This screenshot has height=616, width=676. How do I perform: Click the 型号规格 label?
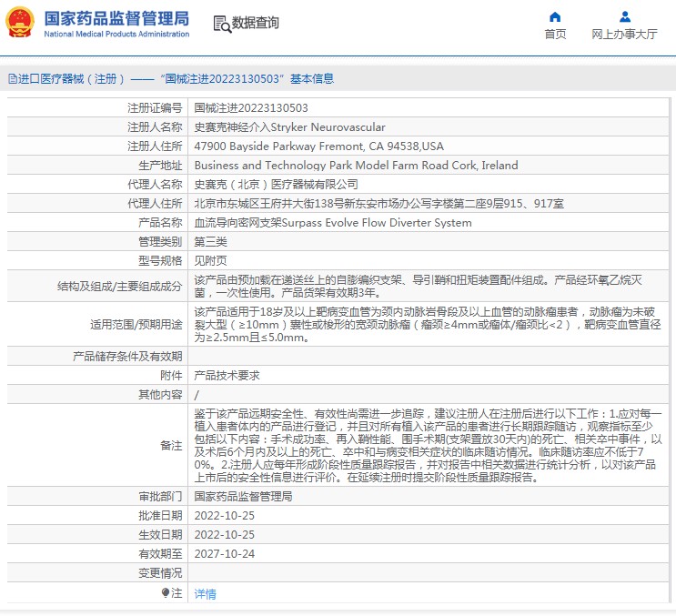(160, 261)
